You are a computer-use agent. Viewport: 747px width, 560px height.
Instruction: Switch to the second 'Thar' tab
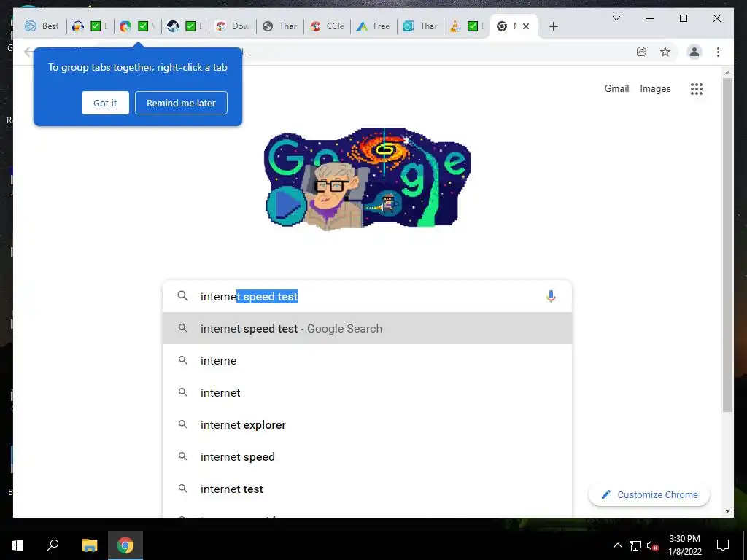421,26
